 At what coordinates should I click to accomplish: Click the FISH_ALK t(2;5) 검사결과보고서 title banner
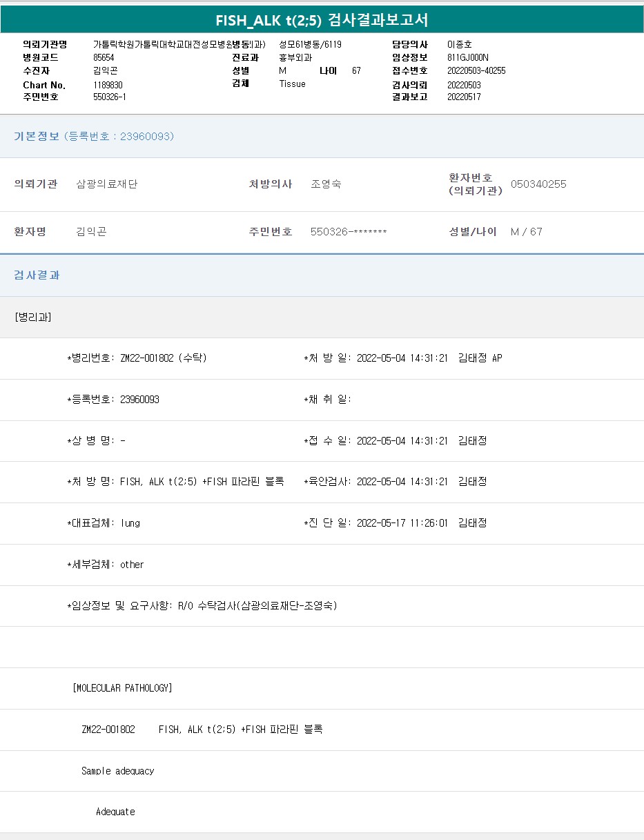(322, 19)
